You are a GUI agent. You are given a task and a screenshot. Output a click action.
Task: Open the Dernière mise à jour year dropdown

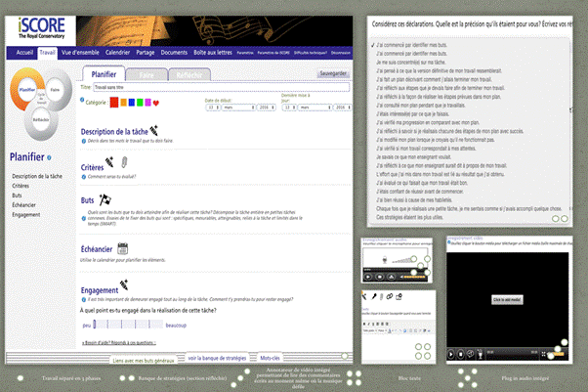[x=343, y=108]
